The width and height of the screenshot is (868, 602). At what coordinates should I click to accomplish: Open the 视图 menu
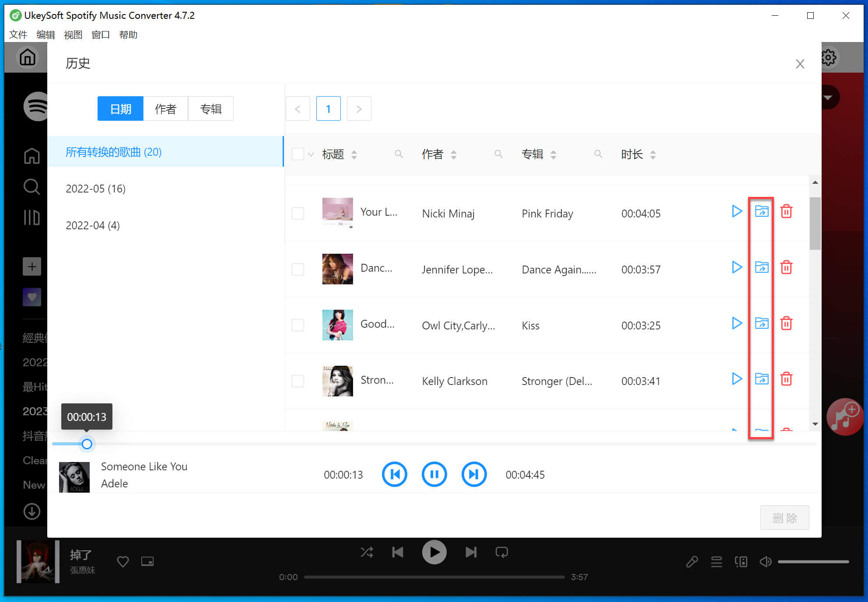click(x=73, y=35)
